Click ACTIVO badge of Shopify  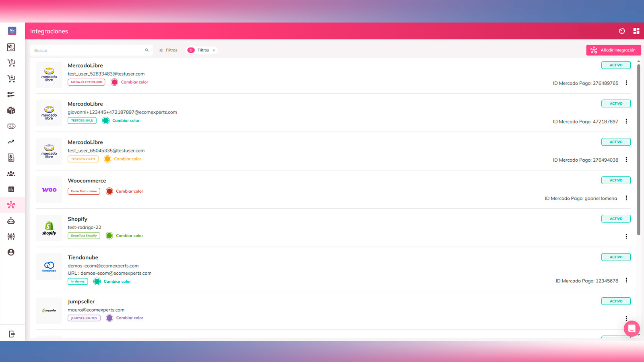pos(616,219)
